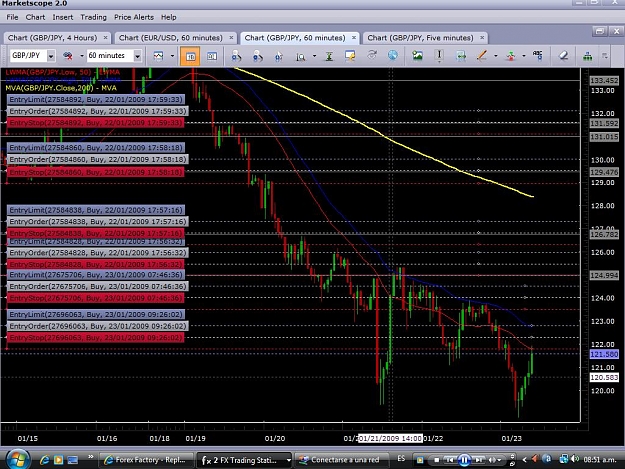625x469 pixels.
Task: Click the ABC text label tool icon
Action: point(537,55)
